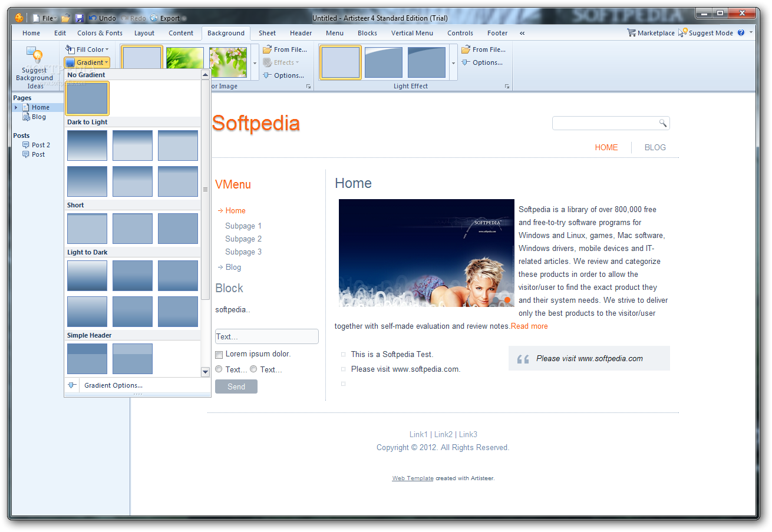This screenshot has width=772, height=532.
Task: Enable Suggest Mode with the lightbulb icon
Action: pyautogui.click(x=682, y=33)
